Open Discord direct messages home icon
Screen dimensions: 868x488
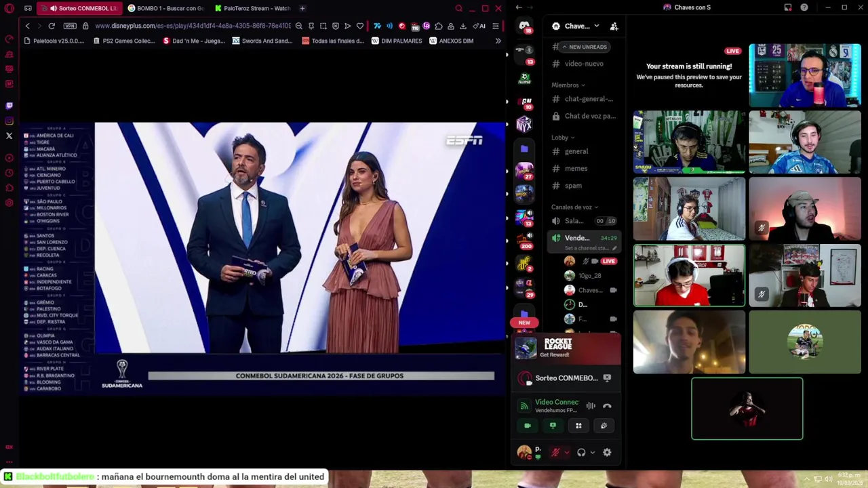(524, 26)
